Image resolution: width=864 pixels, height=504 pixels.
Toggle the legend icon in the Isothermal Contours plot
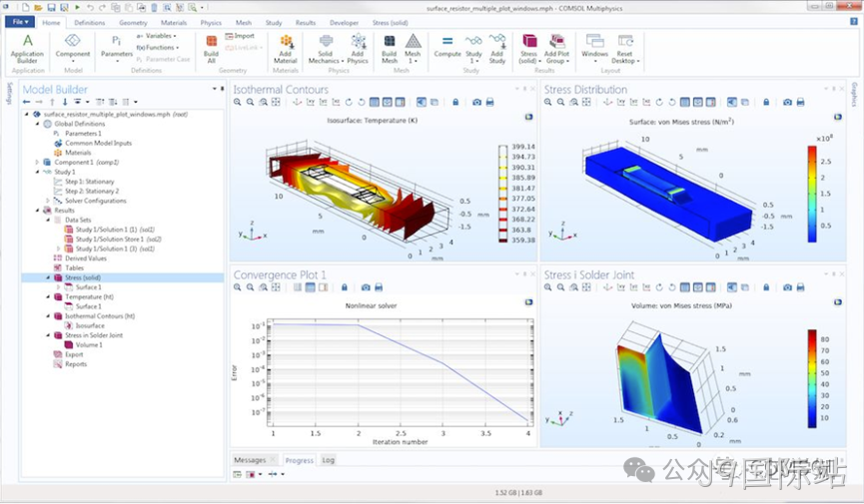[528, 117]
